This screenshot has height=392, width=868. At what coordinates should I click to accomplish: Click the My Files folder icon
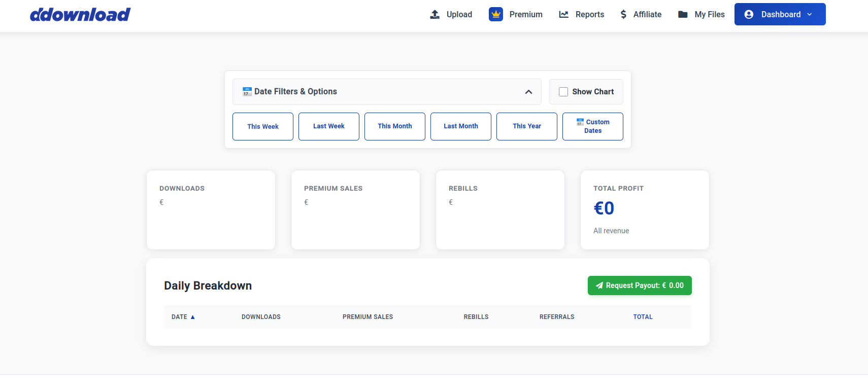[683, 15]
